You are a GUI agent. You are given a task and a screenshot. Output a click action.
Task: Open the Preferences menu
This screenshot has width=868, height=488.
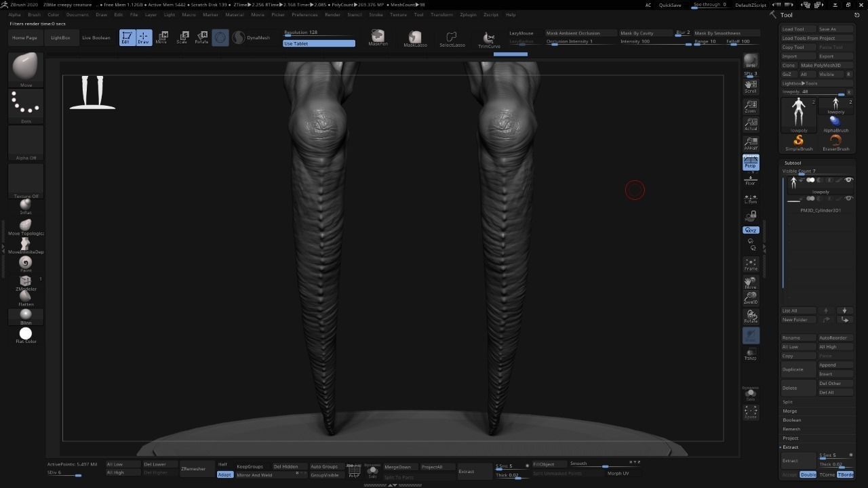tap(304, 14)
